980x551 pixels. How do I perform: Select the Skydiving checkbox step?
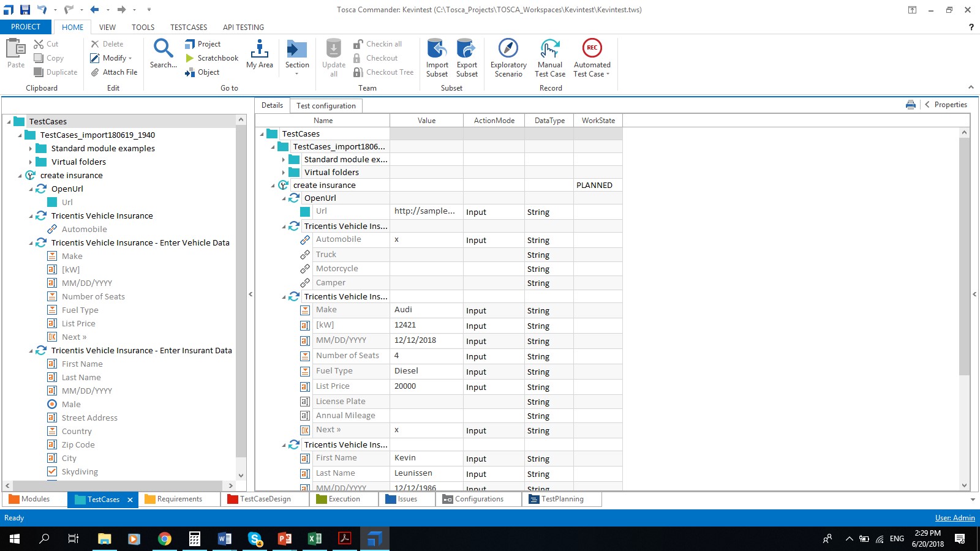click(80, 471)
